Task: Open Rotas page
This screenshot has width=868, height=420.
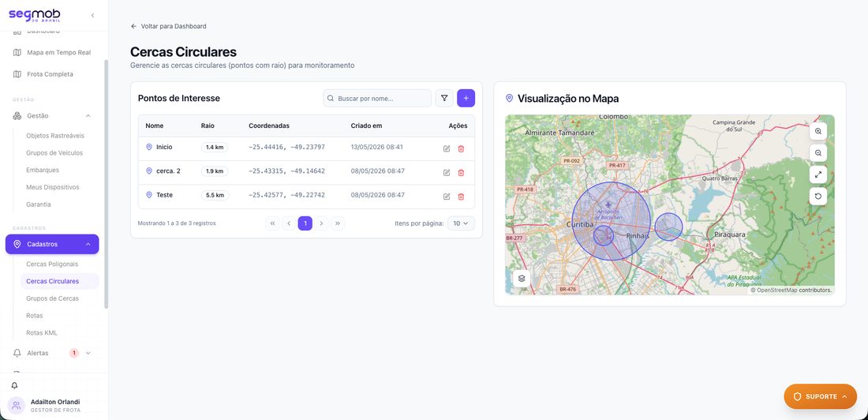Action: (34, 316)
